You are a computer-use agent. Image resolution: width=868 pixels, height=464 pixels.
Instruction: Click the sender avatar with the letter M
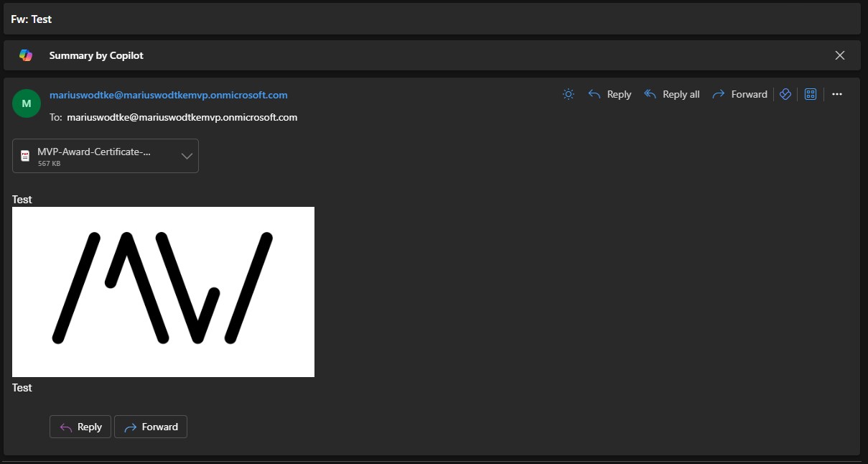point(26,103)
